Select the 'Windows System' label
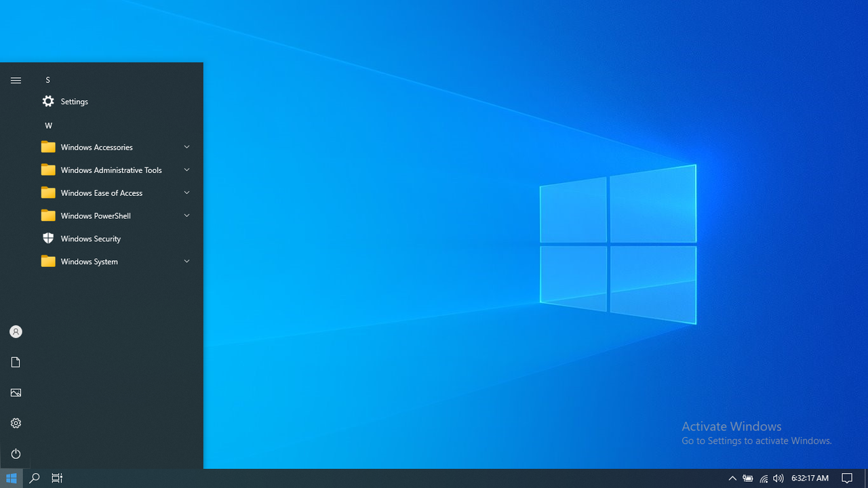Image resolution: width=868 pixels, height=488 pixels. 90,262
